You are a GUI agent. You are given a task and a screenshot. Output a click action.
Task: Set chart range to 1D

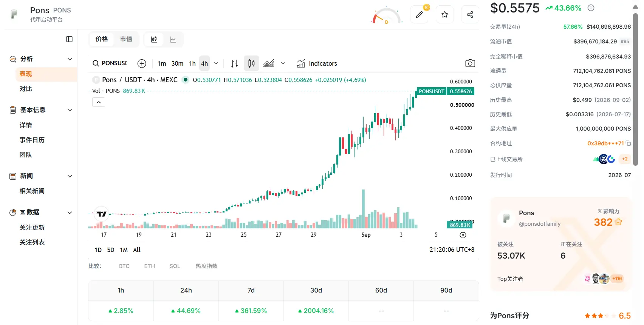[x=98, y=250]
